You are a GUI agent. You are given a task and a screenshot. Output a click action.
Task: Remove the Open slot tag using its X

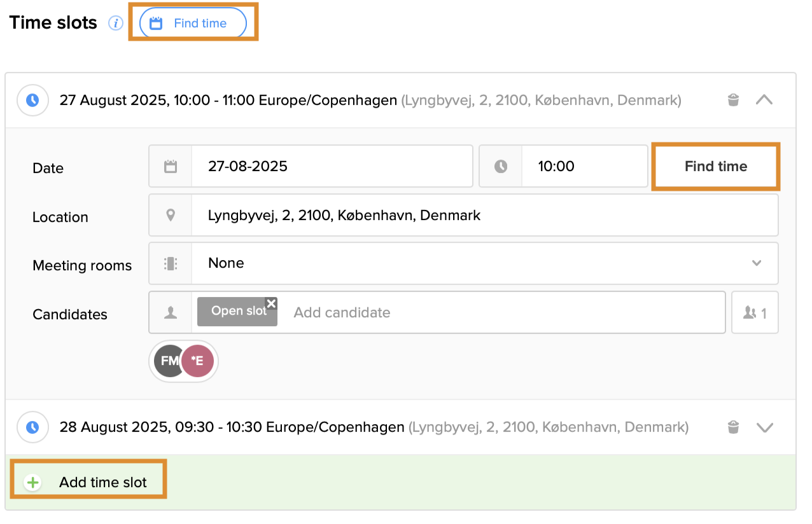click(272, 303)
